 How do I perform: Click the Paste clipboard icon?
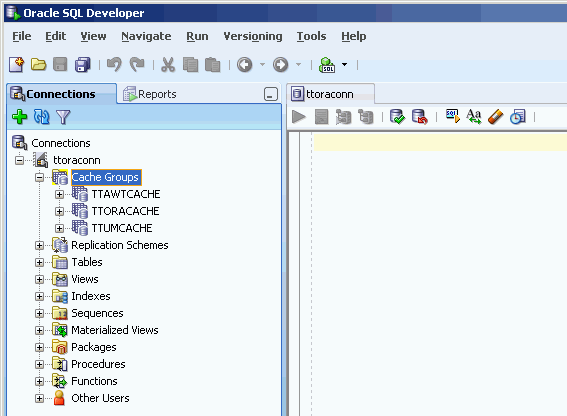(213, 65)
